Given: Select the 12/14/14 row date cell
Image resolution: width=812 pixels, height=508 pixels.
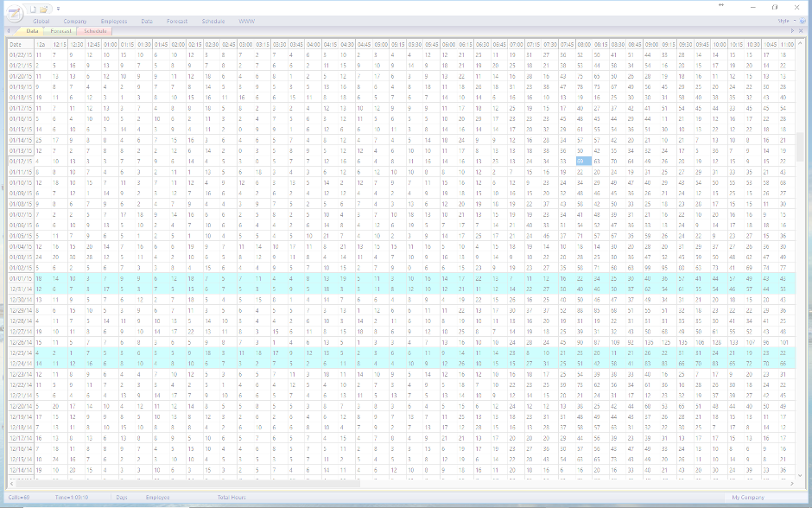Looking at the screenshot, I should point(21,470).
